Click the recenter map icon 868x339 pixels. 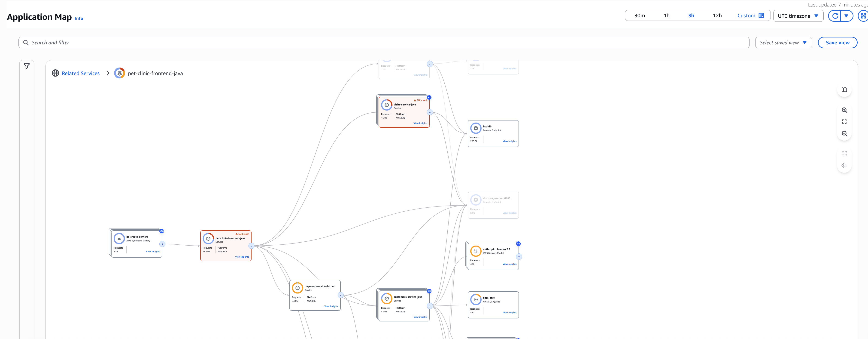point(844,165)
